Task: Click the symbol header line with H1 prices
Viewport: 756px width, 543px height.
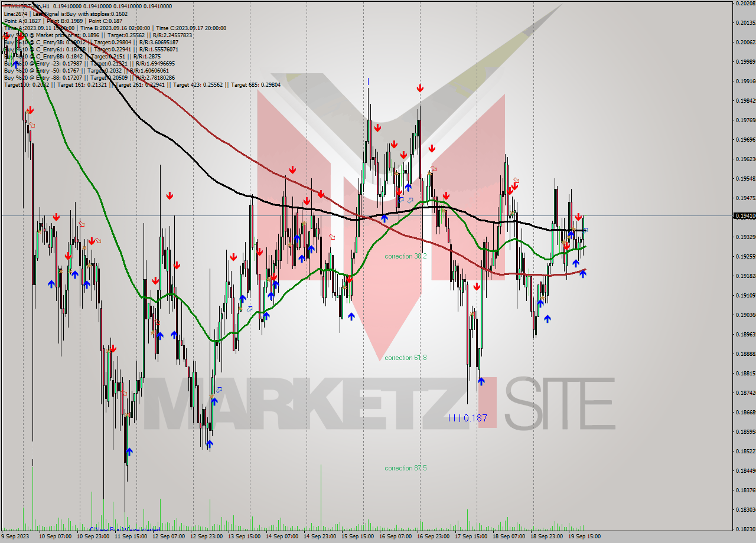Action: tap(88, 6)
